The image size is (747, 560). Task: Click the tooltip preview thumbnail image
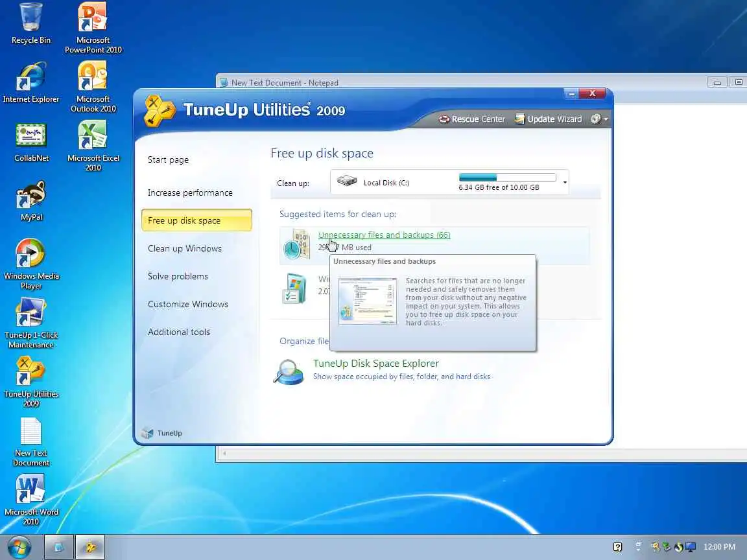[x=367, y=301]
